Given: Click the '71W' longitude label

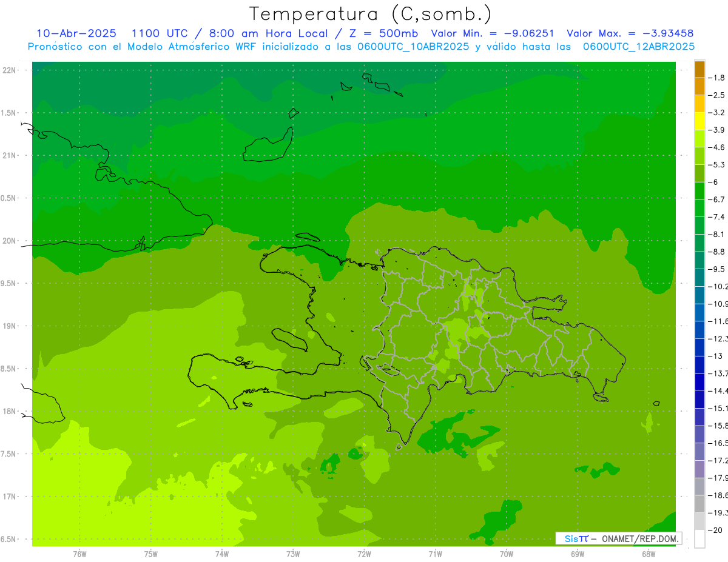Looking at the screenshot, I should coord(435,554).
